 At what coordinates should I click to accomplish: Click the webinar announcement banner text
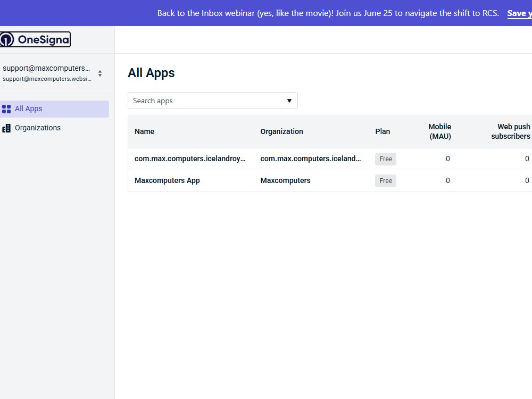pyautogui.click(x=328, y=13)
